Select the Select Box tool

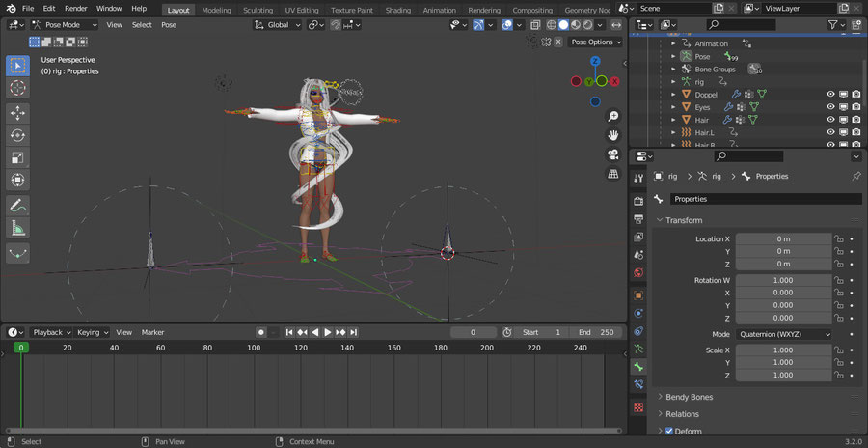coord(17,66)
